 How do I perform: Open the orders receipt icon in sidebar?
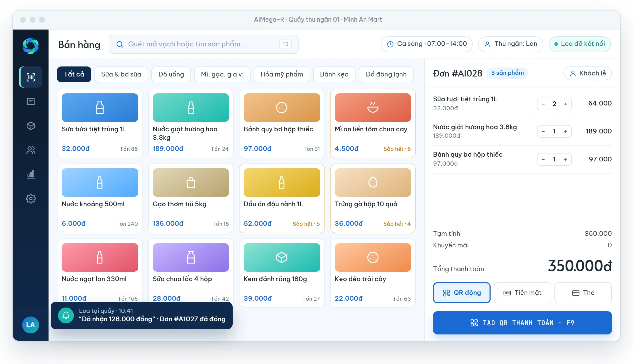pos(31,102)
